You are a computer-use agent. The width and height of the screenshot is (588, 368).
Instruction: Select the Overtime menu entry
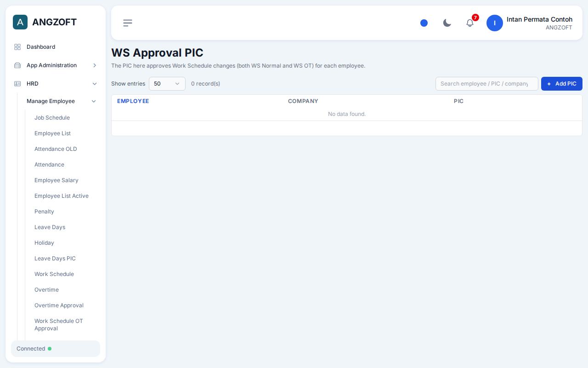coord(46,290)
